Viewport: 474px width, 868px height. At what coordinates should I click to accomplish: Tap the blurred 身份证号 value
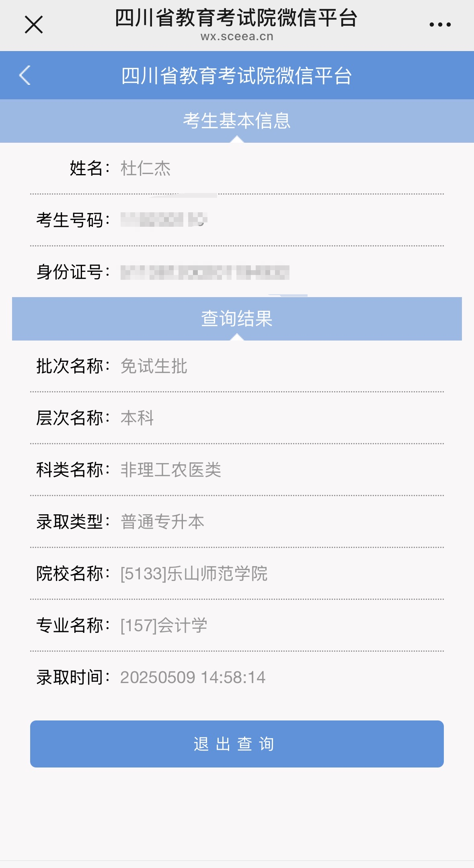[x=205, y=272]
